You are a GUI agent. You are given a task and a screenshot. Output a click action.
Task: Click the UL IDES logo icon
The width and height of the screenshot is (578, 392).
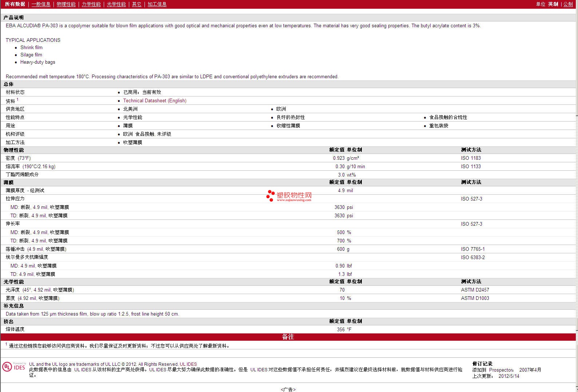(14, 367)
